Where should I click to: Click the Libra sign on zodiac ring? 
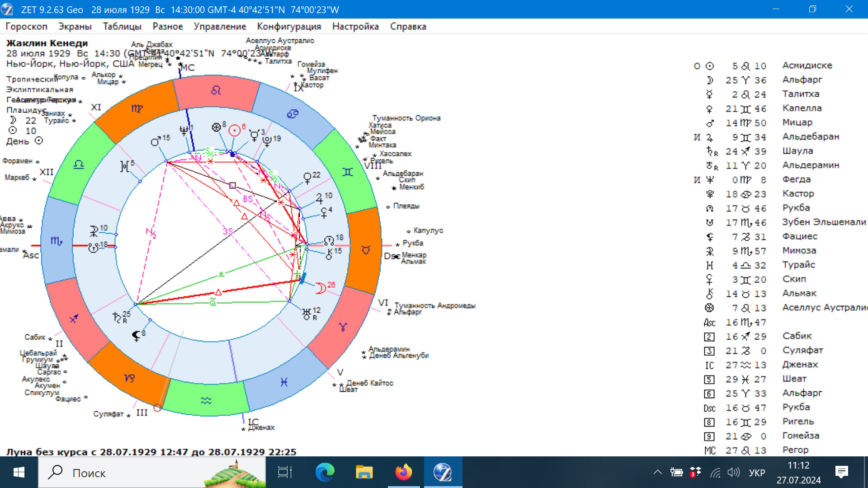pos(79,164)
